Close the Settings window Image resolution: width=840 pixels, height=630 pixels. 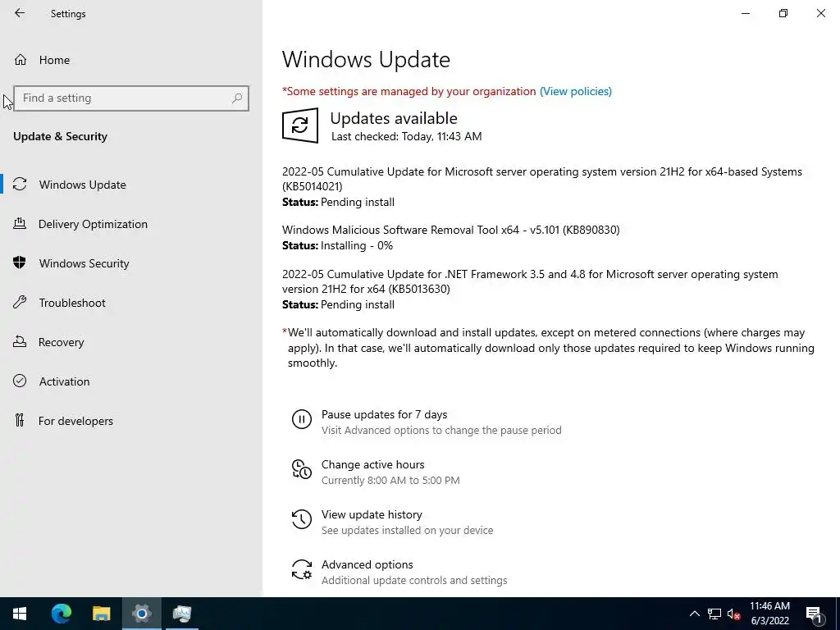tap(820, 13)
